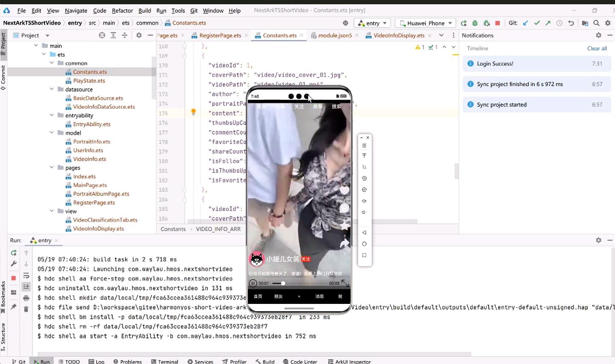Image resolution: width=615 pixels, height=364 pixels.
Task: Open the Code Linter tool window
Action: point(300,361)
